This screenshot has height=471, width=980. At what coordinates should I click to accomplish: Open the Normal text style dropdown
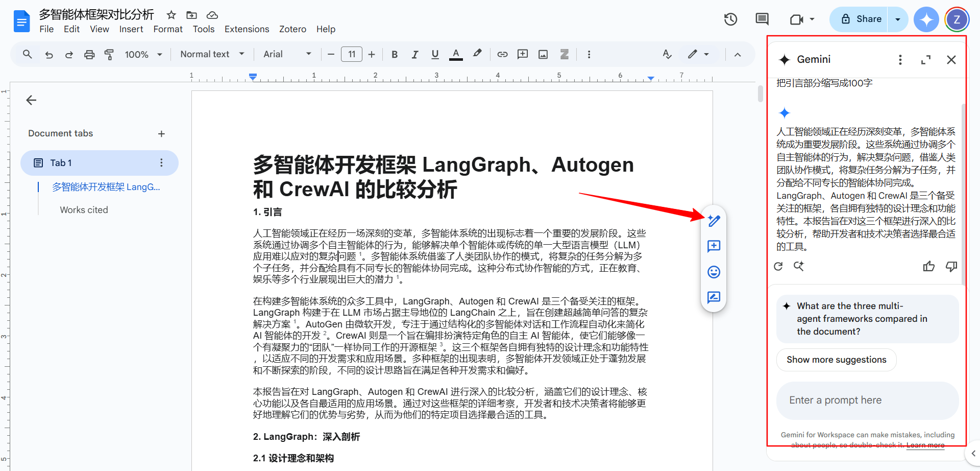point(212,54)
